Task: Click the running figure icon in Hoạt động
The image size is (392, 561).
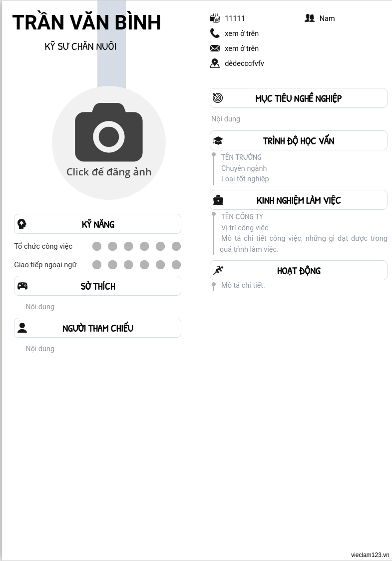Action: point(218,270)
